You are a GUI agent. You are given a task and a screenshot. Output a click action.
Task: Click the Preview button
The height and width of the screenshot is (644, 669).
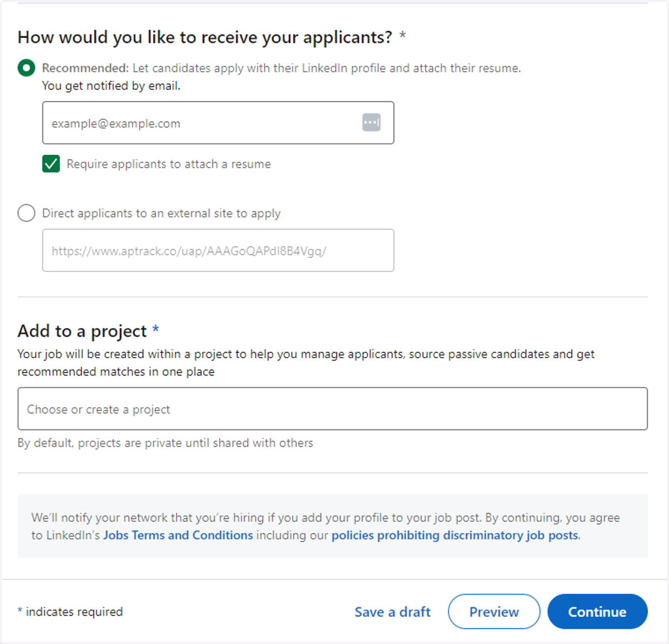click(494, 612)
